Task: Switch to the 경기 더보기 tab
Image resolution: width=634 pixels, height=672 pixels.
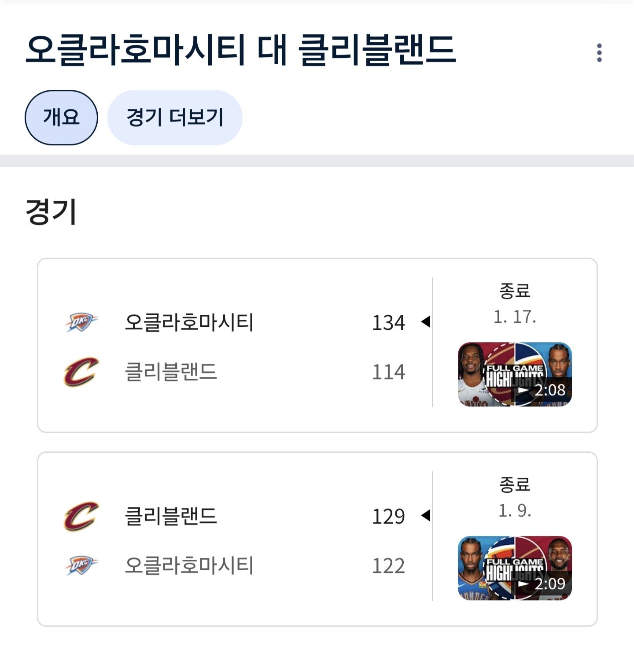Action: point(175,118)
